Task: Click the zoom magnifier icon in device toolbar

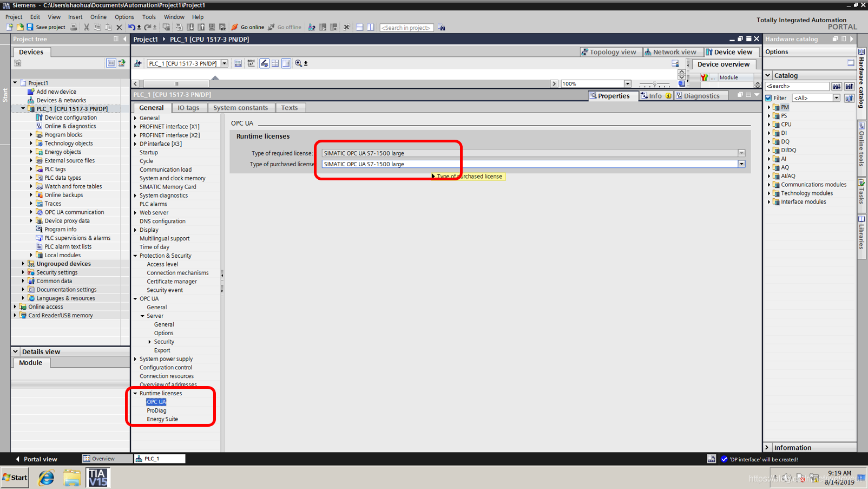Action: (x=299, y=63)
